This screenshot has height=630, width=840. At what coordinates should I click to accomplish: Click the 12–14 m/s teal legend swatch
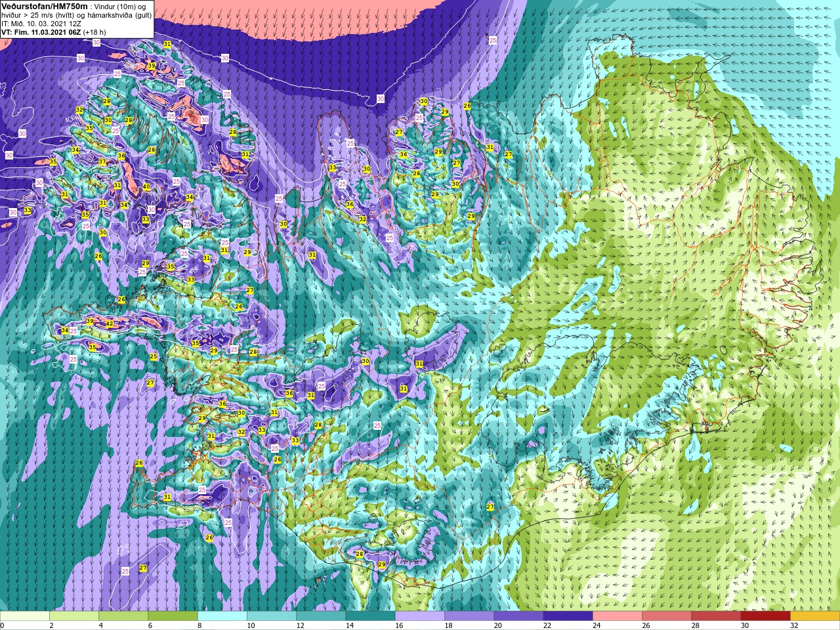coord(321,616)
